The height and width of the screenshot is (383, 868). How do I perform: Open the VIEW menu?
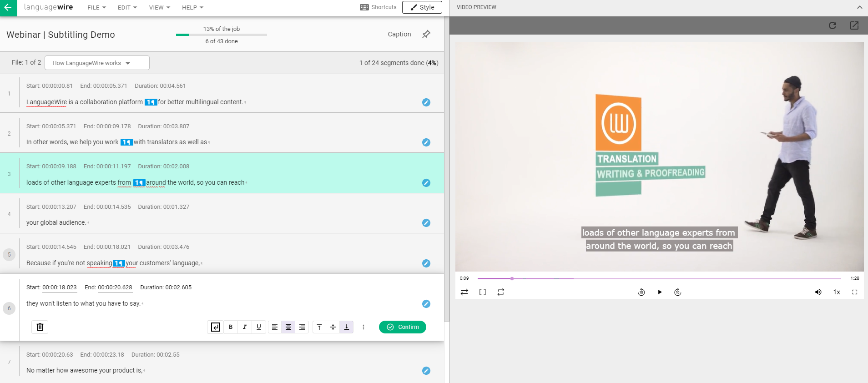click(159, 8)
